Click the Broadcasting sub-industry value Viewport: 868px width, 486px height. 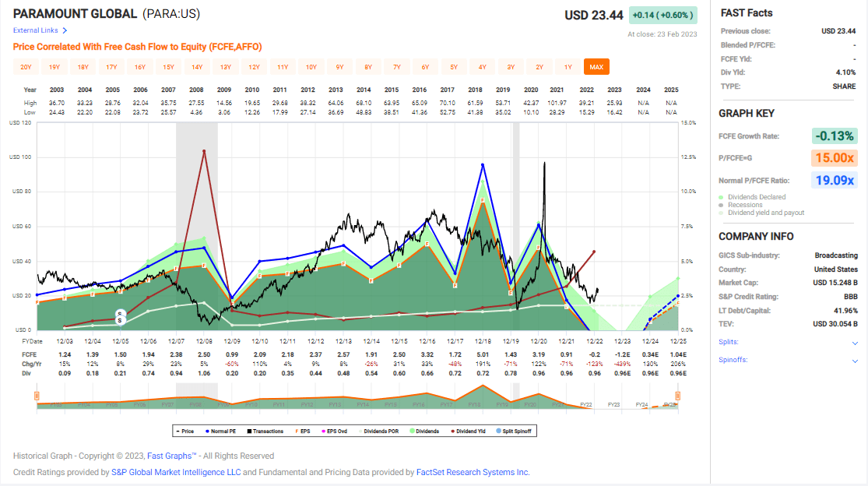[x=836, y=255]
